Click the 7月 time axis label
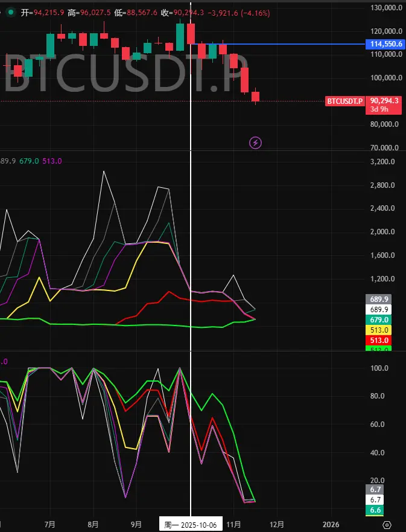Viewport: 406px width, 532px height. (50, 525)
